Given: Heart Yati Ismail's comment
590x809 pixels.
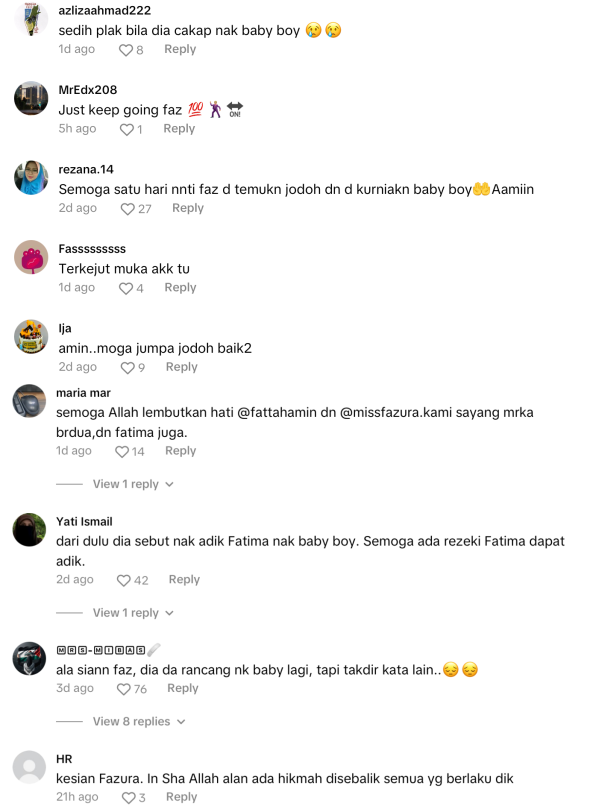Looking at the screenshot, I should click(x=123, y=581).
